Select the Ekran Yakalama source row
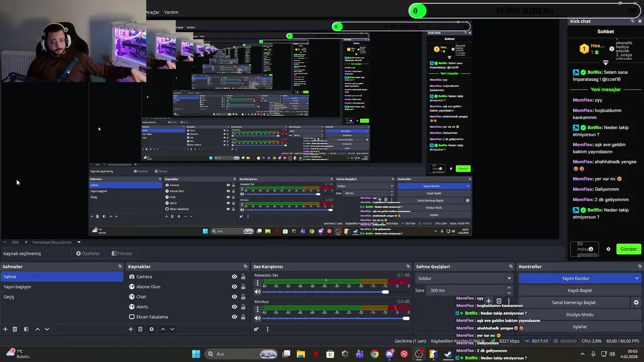The image size is (644, 362). click(187, 317)
